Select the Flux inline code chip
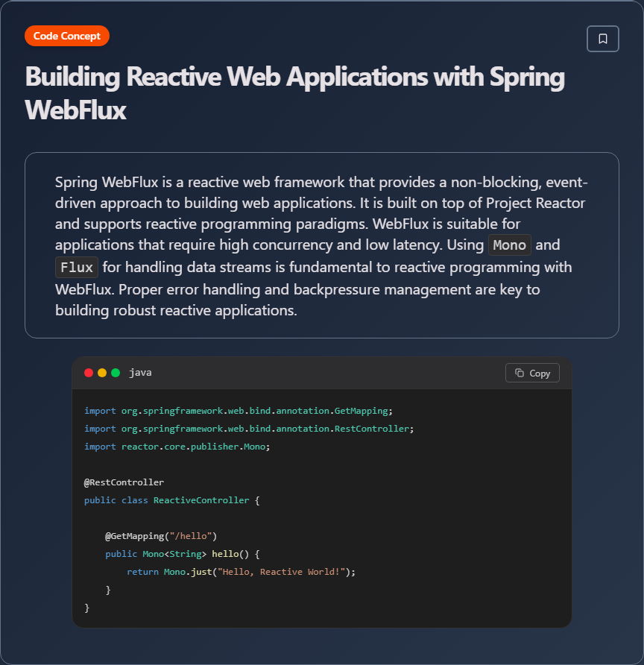The width and height of the screenshot is (644, 665). coord(77,267)
